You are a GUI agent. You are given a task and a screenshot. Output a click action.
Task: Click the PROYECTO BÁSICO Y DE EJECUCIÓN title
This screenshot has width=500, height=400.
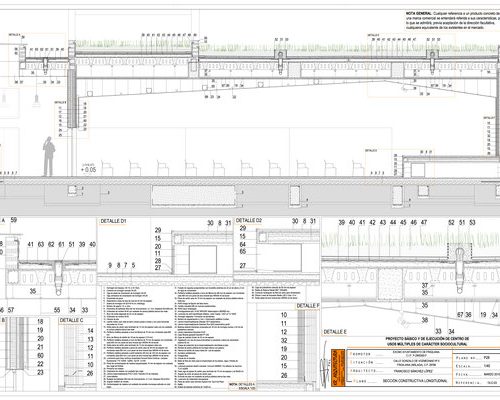pyautogui.click(x=427, y=341)
